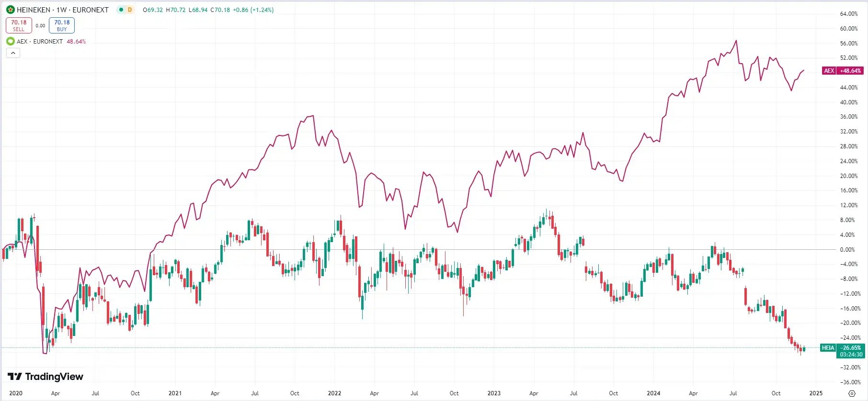Click the AEX index logo icon
Screen dimensions: 868x401
pyautogui.click(x=10, y=41)
